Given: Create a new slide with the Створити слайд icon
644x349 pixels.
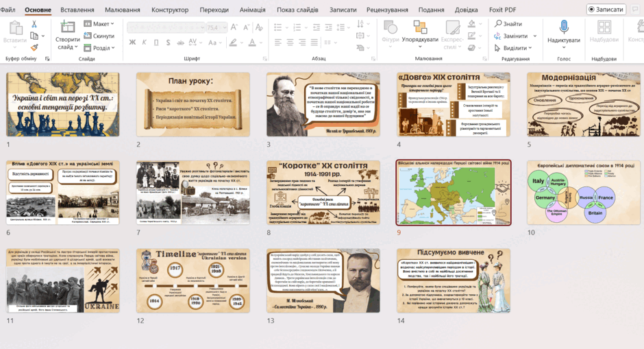Looking at the screenshot, I should click(x=67, y=27).
